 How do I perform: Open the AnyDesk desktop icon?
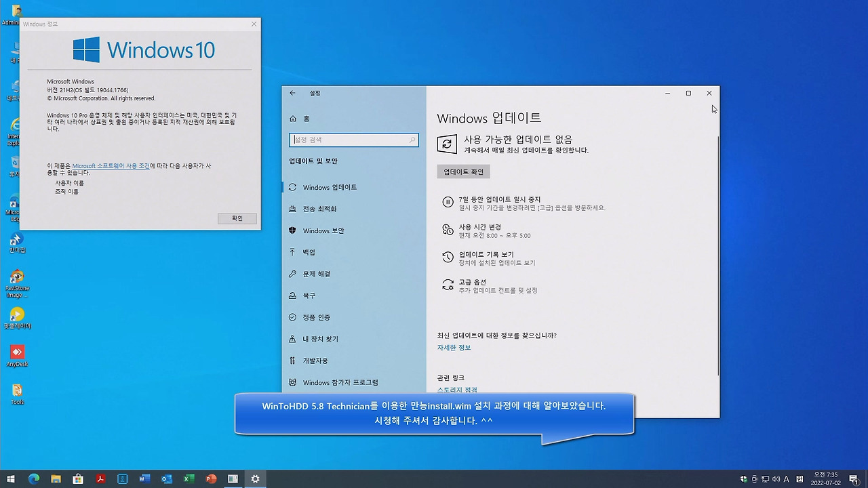17,356
